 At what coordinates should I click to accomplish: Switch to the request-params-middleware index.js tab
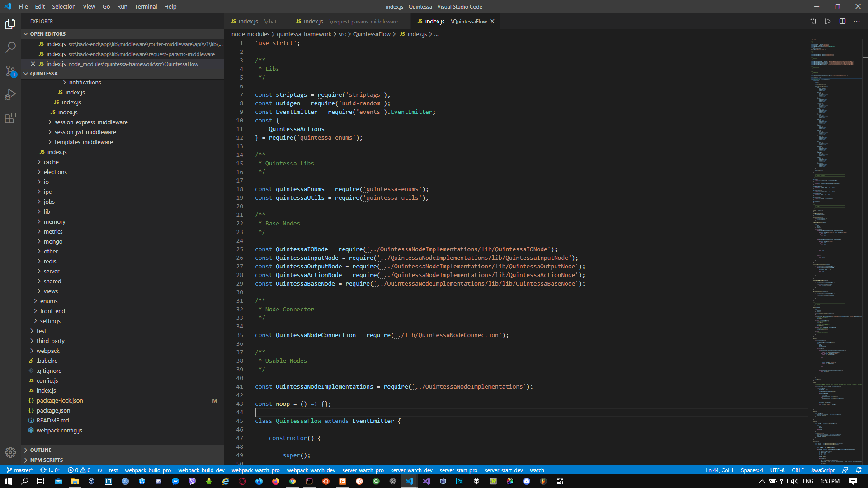pyautogui.click(x=347, y=21)
